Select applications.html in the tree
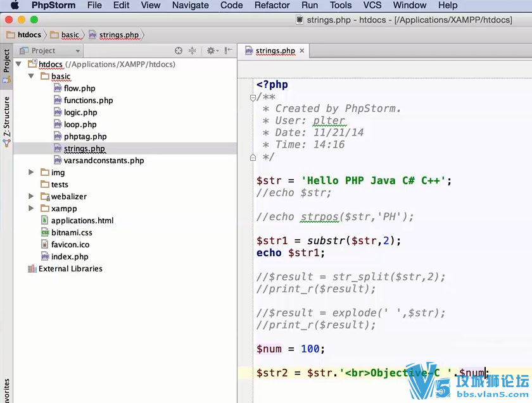532x403 pixels. pyautogui.click(x=82, y=220)
